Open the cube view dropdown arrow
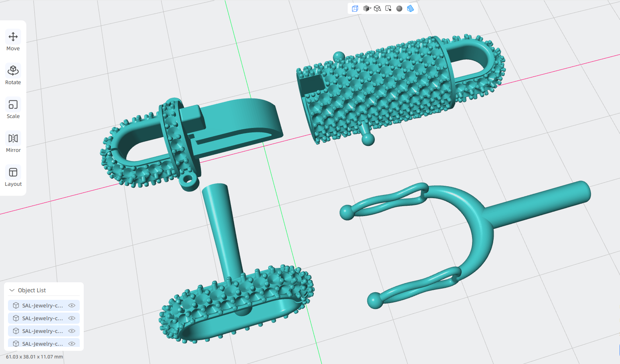The width and height of the screenshot is (620, 364). (370, 8)
